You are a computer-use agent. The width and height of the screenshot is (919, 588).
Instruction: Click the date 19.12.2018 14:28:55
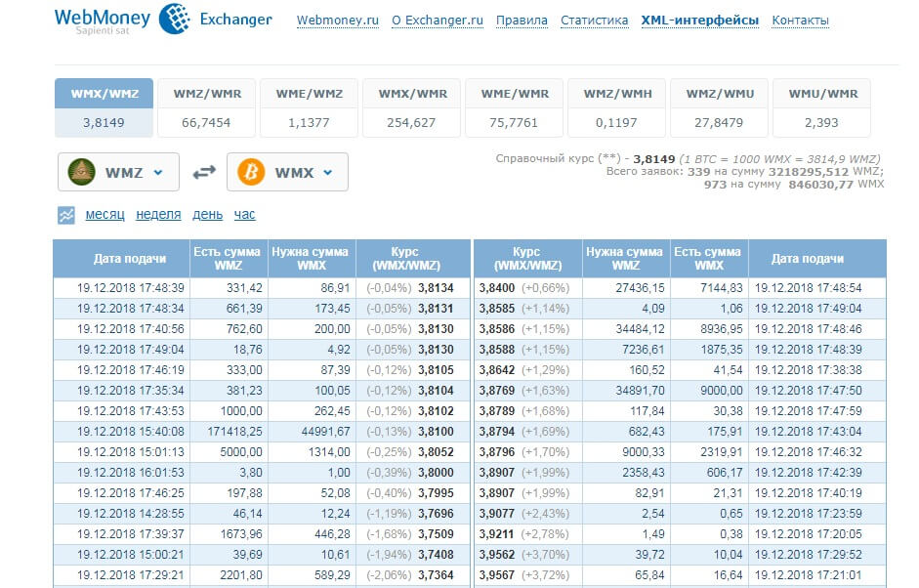point(130,514)
